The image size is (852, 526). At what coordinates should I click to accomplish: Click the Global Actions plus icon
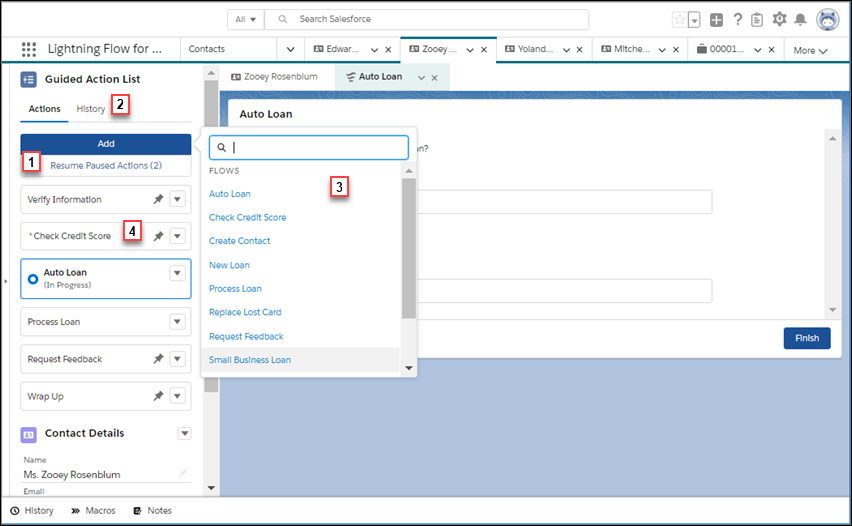(x=716, y=20)
